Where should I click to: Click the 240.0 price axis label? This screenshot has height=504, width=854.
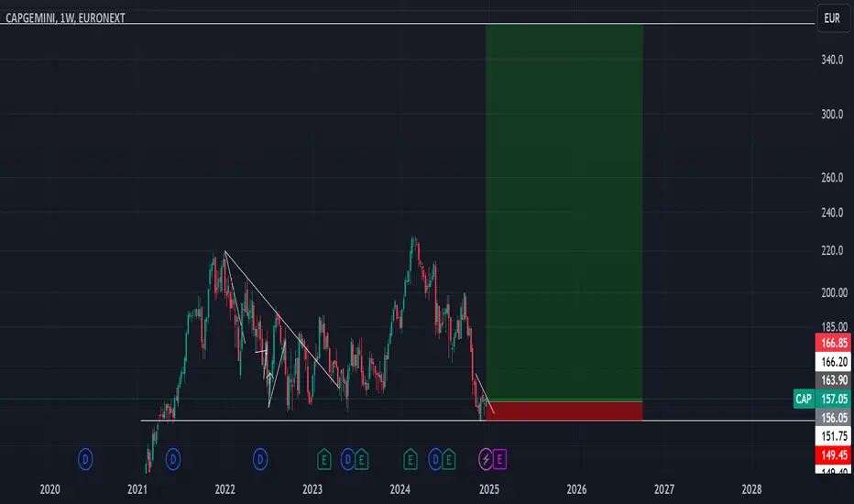832,213
